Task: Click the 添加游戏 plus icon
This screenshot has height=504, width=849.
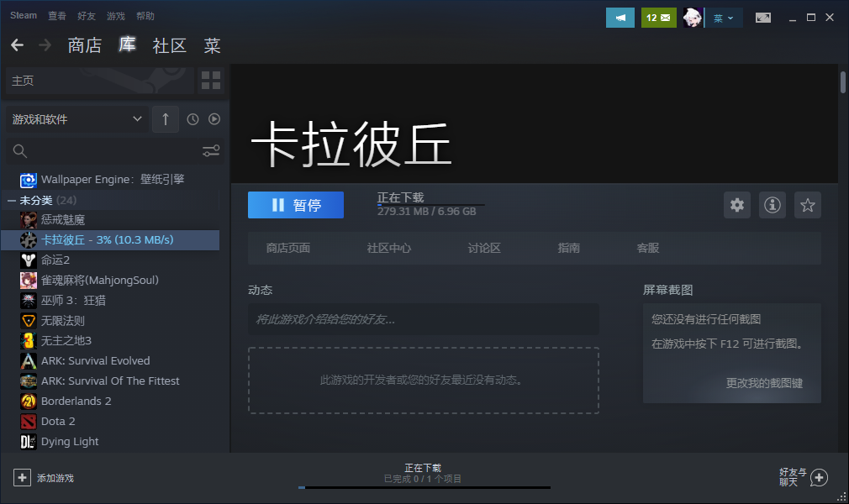Action: [22, 477]
